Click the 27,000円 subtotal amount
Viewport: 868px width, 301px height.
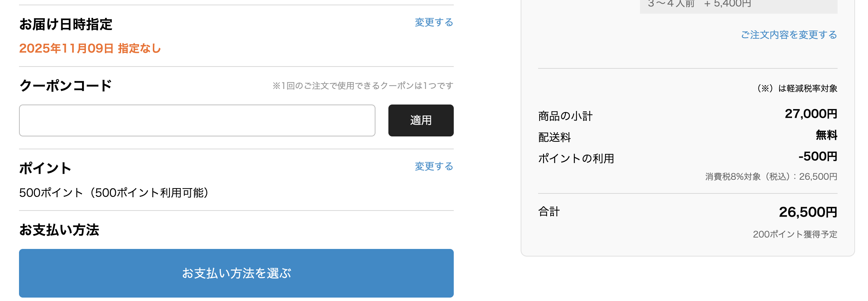(x=811, y=114)
